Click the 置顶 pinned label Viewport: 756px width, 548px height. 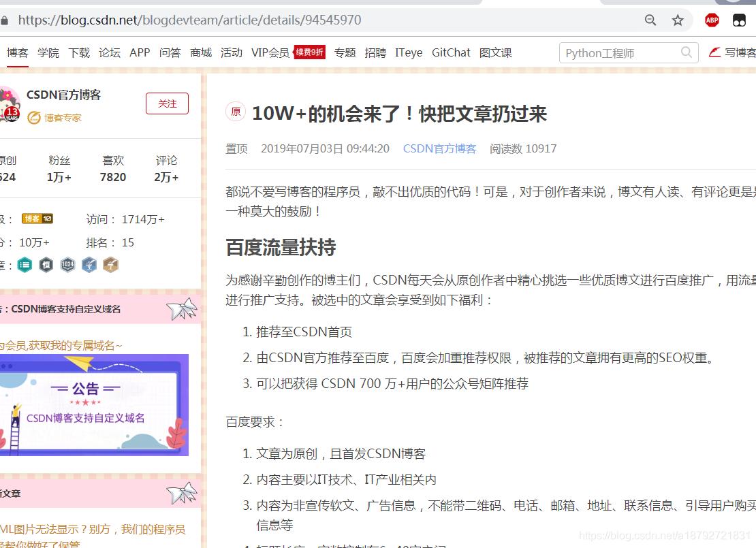[x=236, y=148]
